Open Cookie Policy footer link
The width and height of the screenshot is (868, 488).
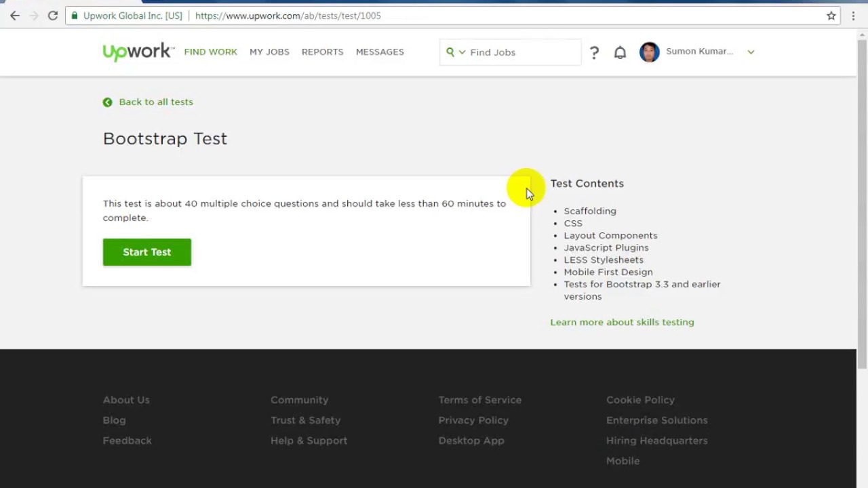pyautogui.click(x=640, y=400)
